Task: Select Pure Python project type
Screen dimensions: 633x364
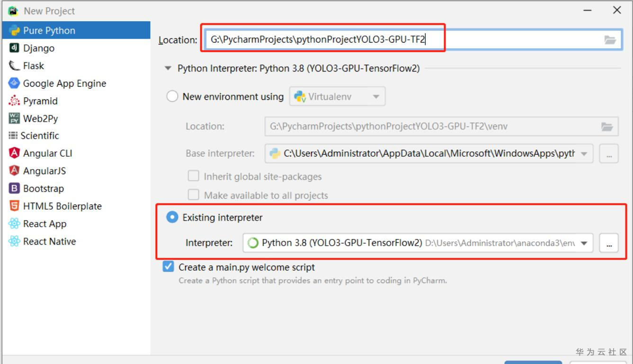Action: tap(49, 31)
